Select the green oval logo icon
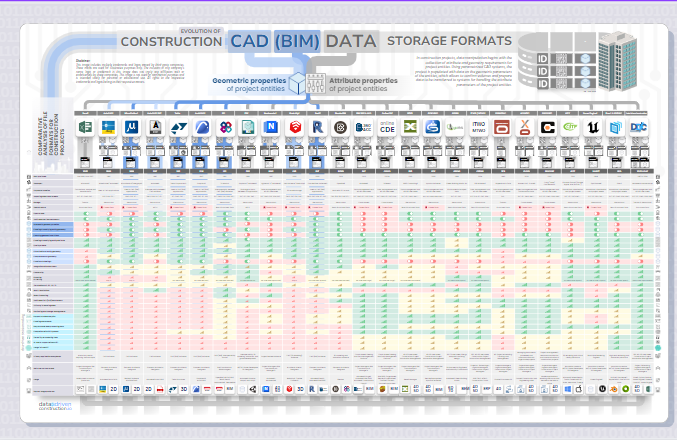This screenshot has width=677, height=440. (x=570, y=127)
